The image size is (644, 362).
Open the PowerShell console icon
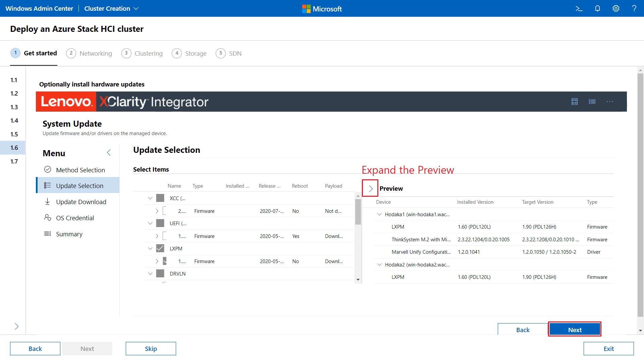point(579,8)
